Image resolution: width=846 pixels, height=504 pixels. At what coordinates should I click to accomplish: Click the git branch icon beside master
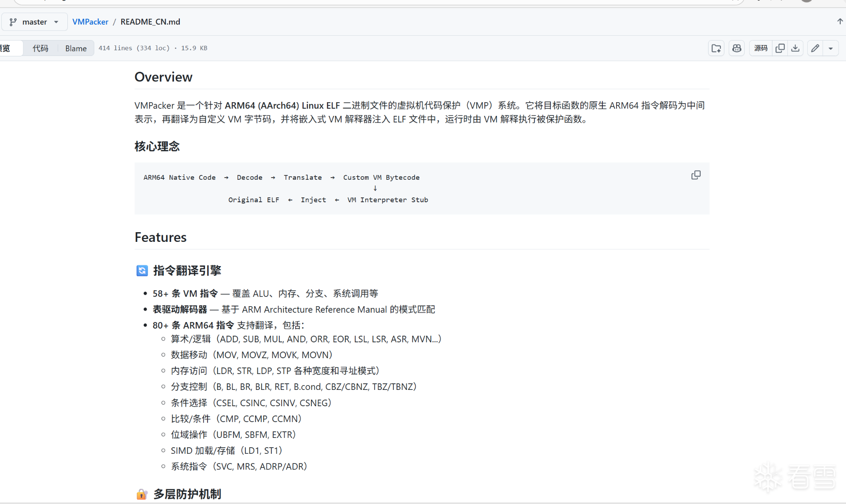click(x=13, y=22)
